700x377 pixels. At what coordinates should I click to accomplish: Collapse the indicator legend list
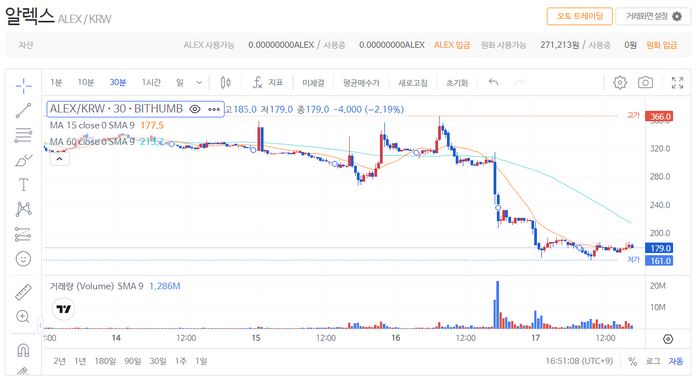[x=59, y=159]
